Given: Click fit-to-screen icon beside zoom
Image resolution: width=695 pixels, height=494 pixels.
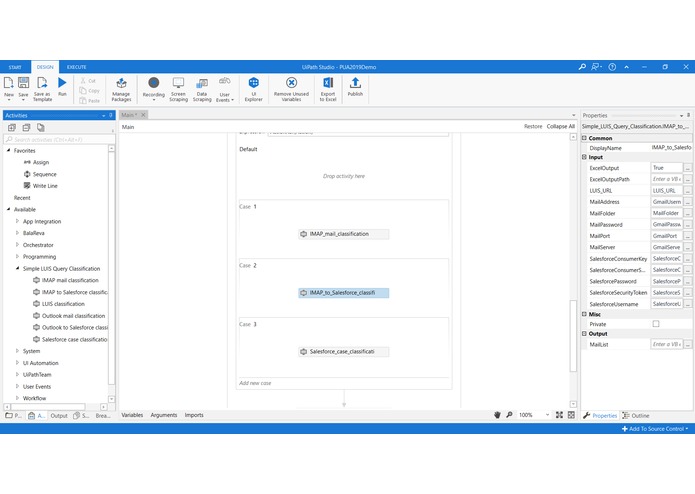Looking at the screenshot, I should tap(559, 415).
